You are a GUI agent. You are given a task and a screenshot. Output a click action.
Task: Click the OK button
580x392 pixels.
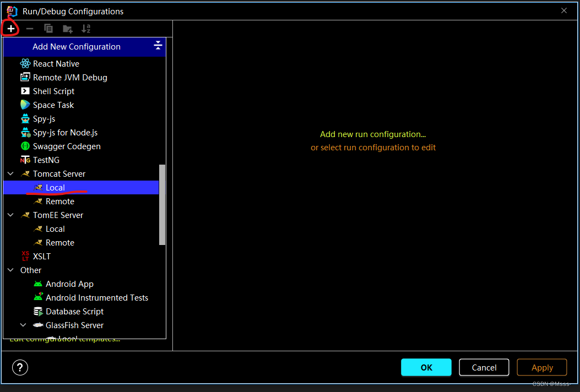click(426, 367)
